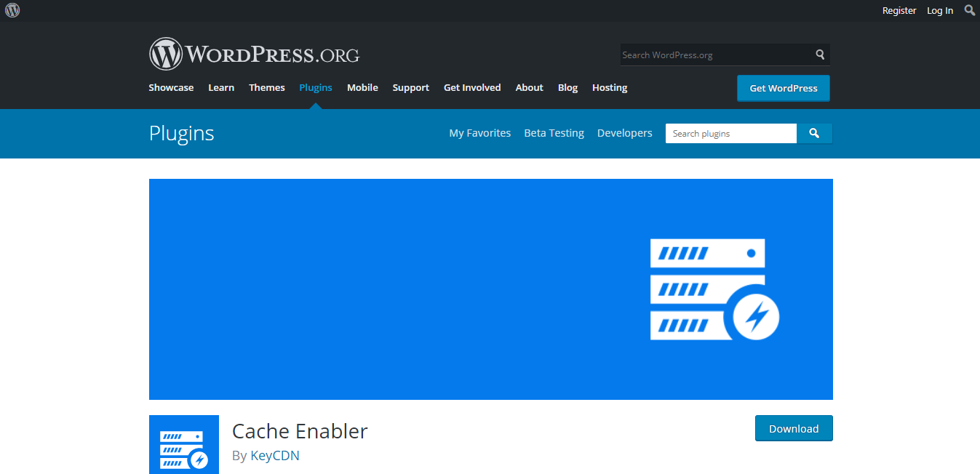Click magnifier icon in Search WordPress.org field
Image resolution: width=980 pixels, height=474 pixels.
pos(820,55)
